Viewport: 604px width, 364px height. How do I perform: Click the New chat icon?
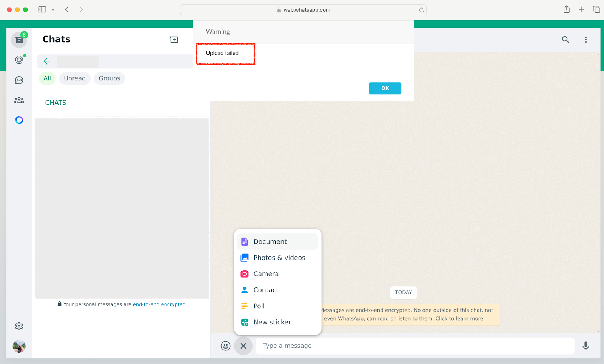pyautogui.click(x=174, y=40)
